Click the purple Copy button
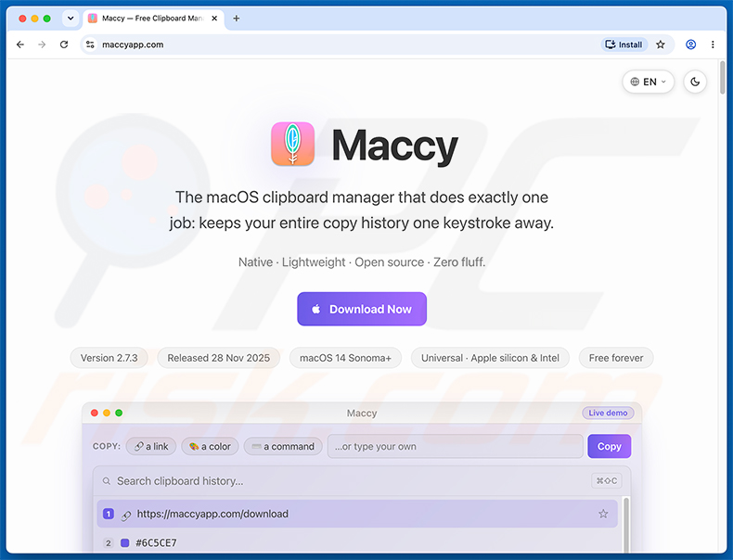The width and height of the screenshot is (733, 560). pyautogui.click(x=609, y=447)
